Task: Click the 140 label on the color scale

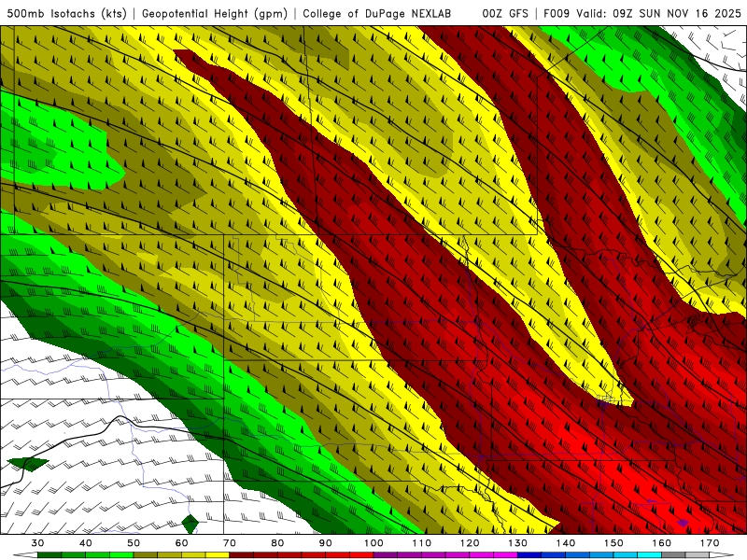Action: (x=566, y=543)
